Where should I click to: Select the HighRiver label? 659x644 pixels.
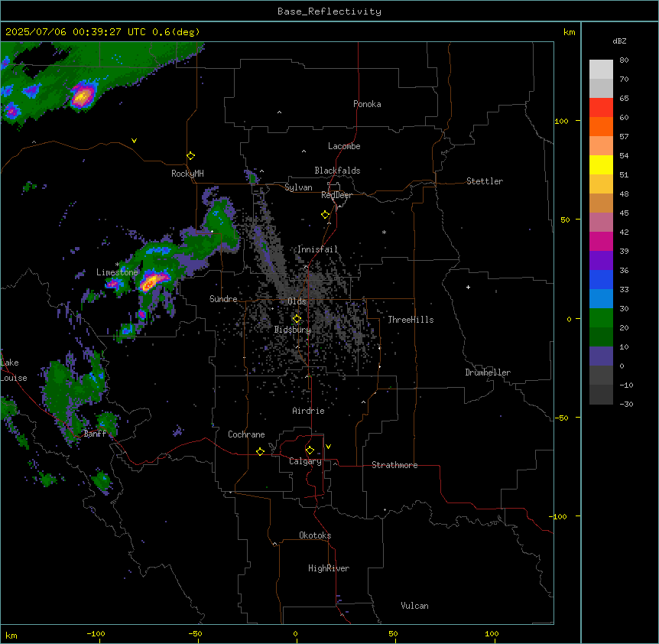coord(329,568)
